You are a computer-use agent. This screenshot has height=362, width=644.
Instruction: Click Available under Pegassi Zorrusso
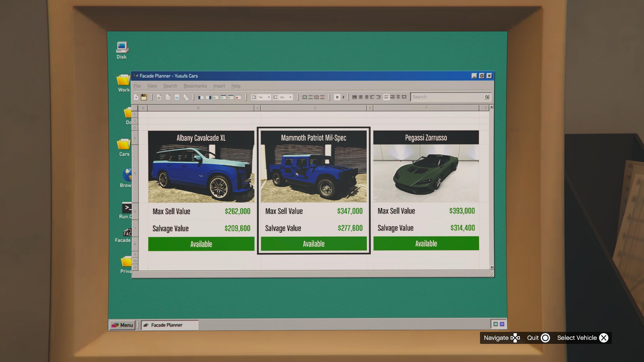pos(426,243)
